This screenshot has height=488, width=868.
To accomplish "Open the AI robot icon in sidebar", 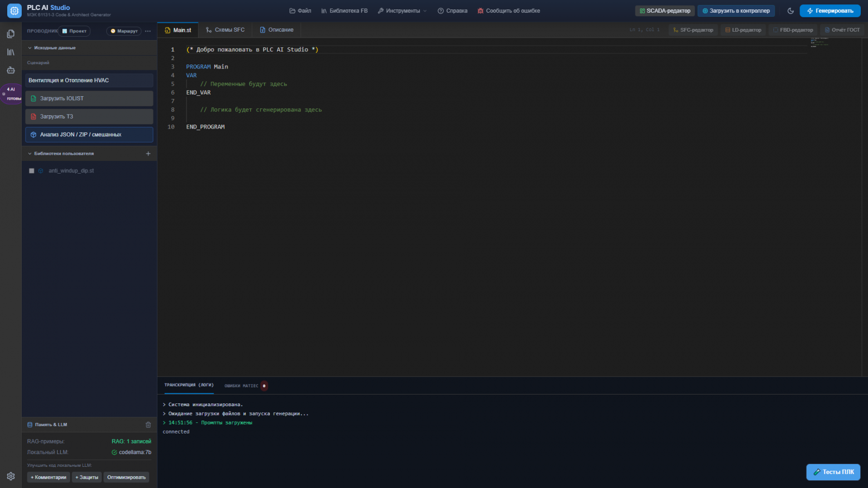I will (11, 70).
